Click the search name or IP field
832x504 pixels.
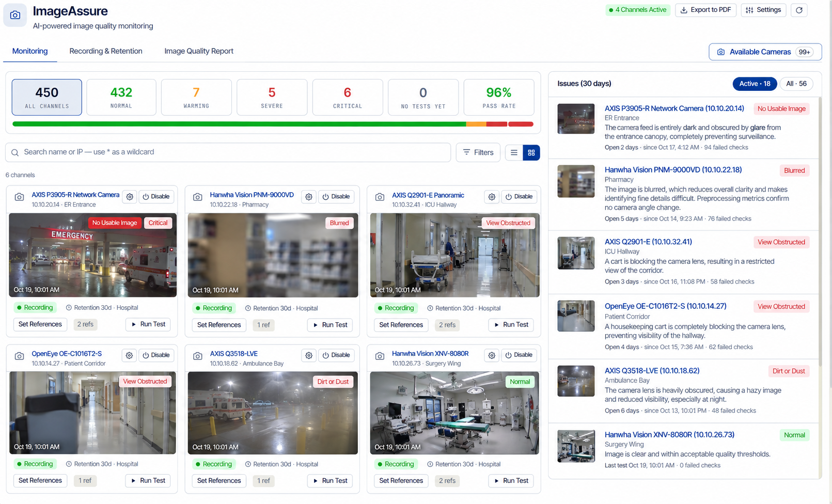tap(228, 152)
